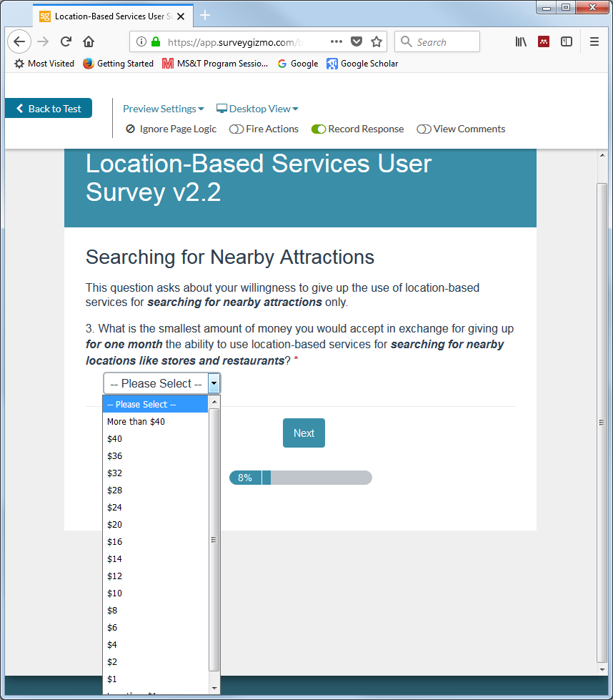The image size is (613, 700).
Task: Select the highlighted Please Select option
Action: tap(155, 405)
